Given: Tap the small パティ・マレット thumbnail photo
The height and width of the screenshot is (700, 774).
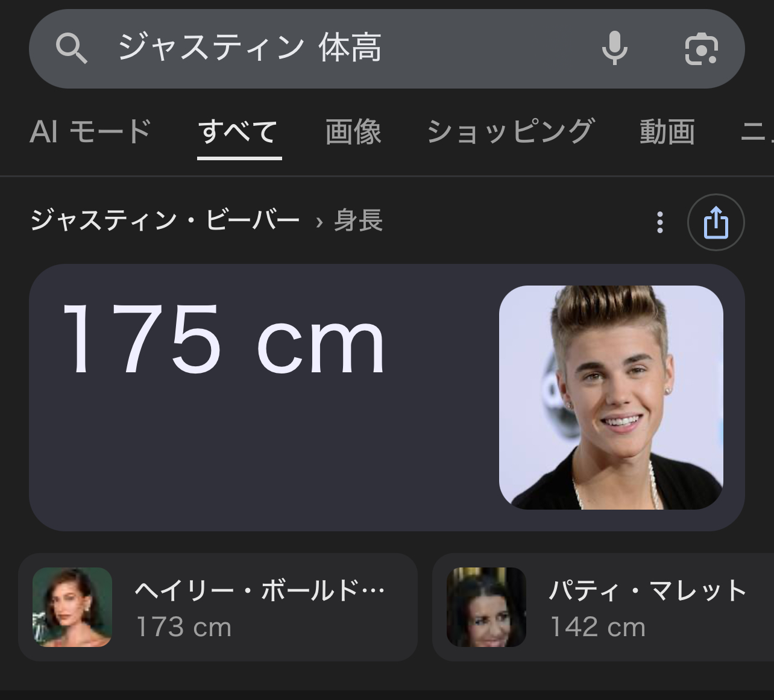Looking at the screenshot, I should [486, 607].
